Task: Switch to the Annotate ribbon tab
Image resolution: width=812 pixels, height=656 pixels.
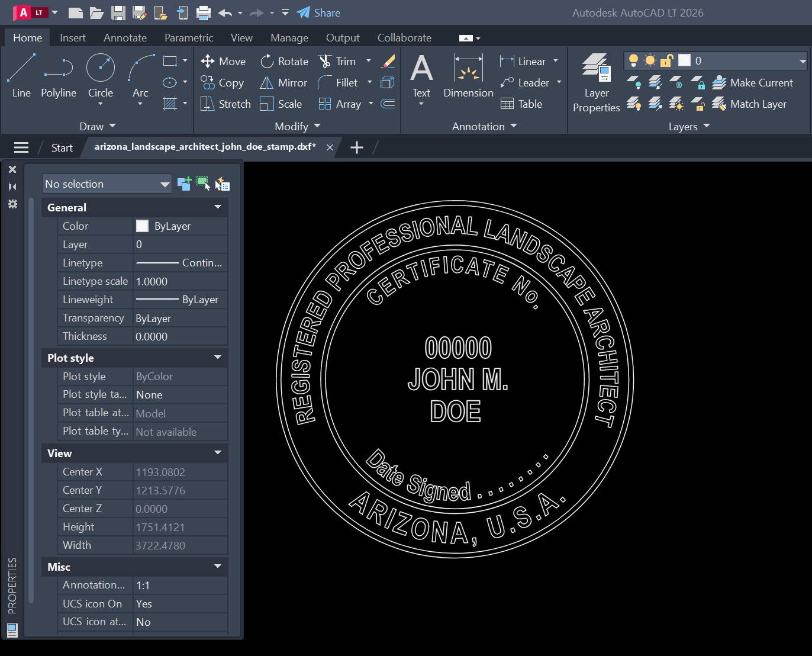Action: (x=125, y=37)
